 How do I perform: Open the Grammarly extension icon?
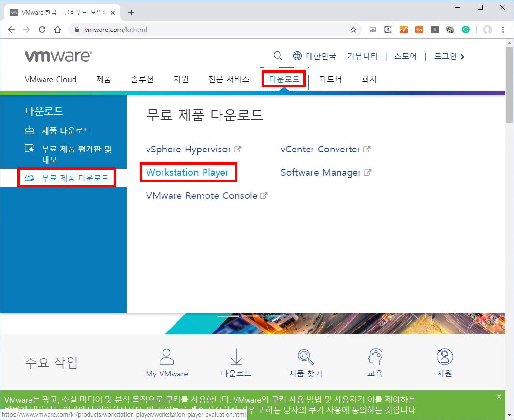465,30
